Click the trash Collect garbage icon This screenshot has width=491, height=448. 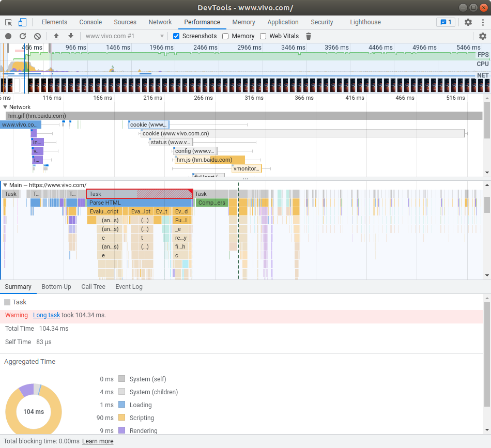[309, 36]
